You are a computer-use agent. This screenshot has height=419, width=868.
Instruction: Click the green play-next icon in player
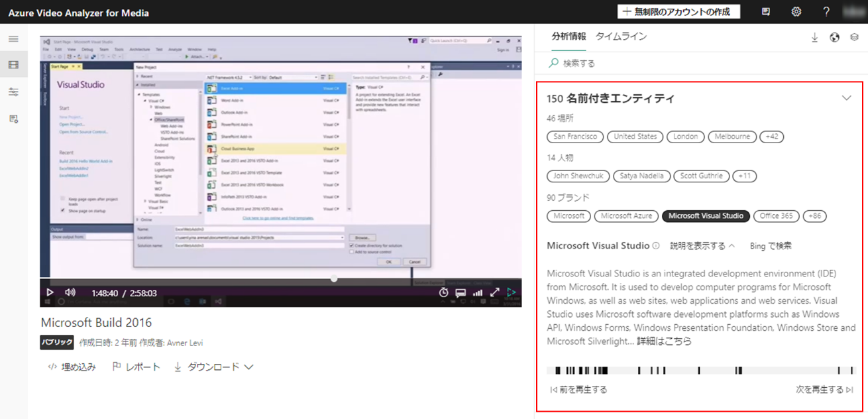[x=512, y=292]
